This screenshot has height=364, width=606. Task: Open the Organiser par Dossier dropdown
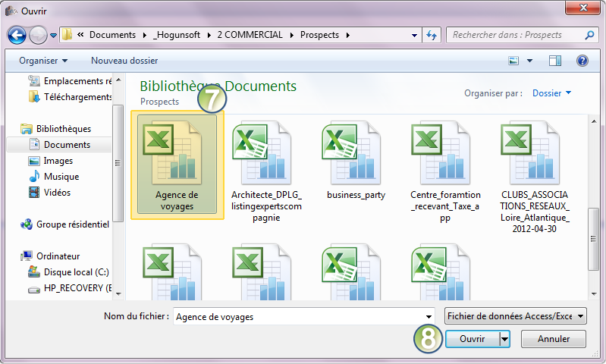pos(551,93)
